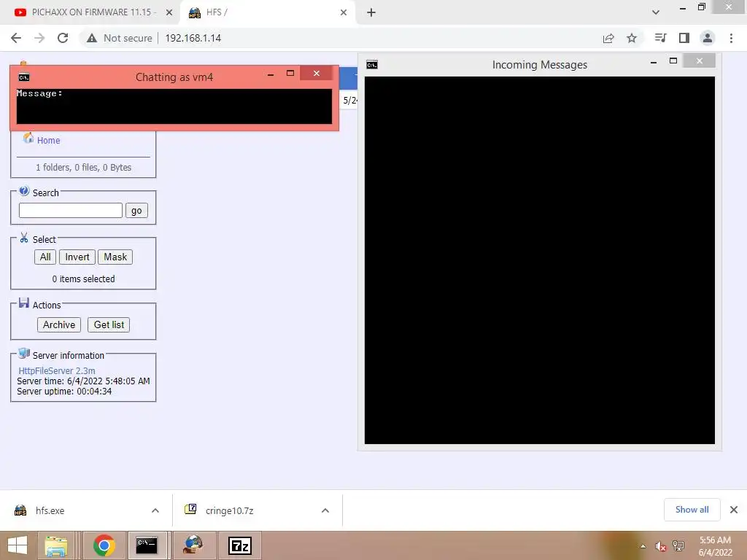Click the Home house icon
Image resolution: width=747 pixels, height=560 pixels.
[28, 138]
